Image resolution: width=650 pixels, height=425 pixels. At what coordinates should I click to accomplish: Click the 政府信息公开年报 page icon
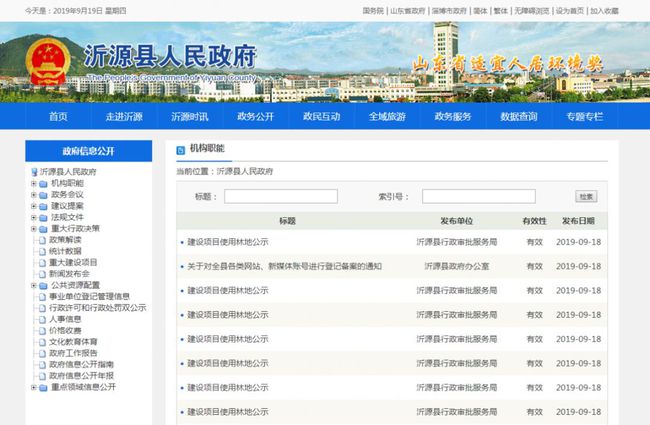pyautogui.click(x=42, y=376)
